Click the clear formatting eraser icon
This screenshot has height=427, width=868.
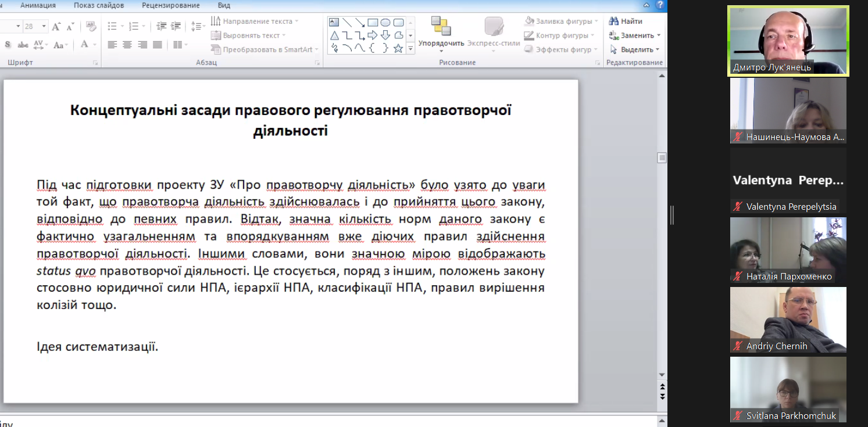click(91, 27)
